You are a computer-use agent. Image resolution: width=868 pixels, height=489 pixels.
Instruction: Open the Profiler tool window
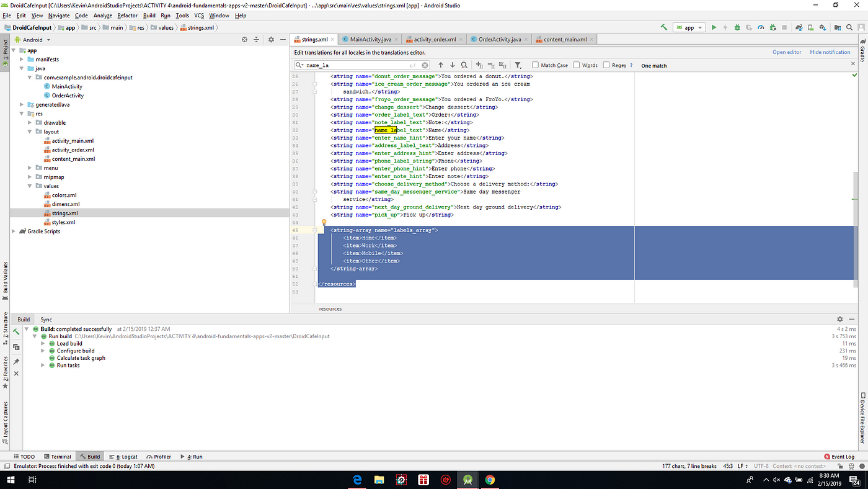coord(158,456)
